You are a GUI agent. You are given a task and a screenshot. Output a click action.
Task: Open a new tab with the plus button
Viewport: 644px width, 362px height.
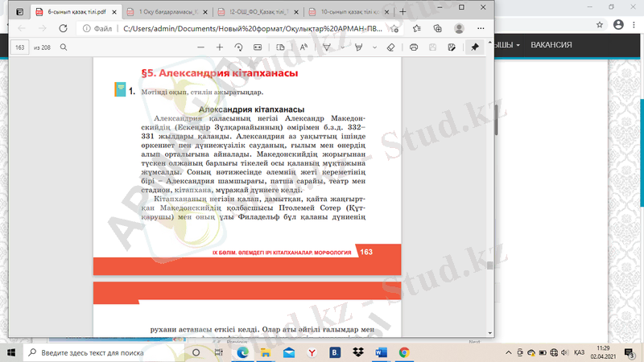[402, 12]
